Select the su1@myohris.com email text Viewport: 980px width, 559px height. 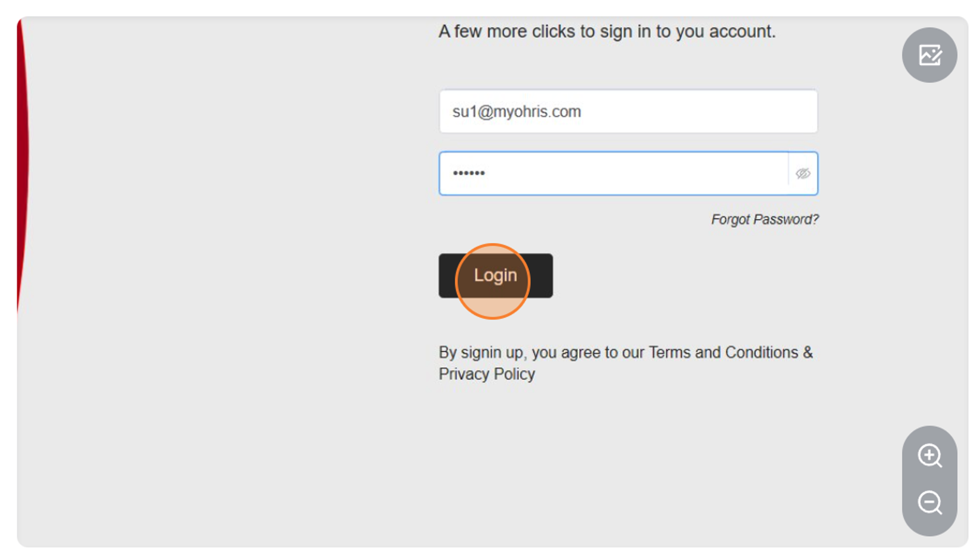[517, 112]
